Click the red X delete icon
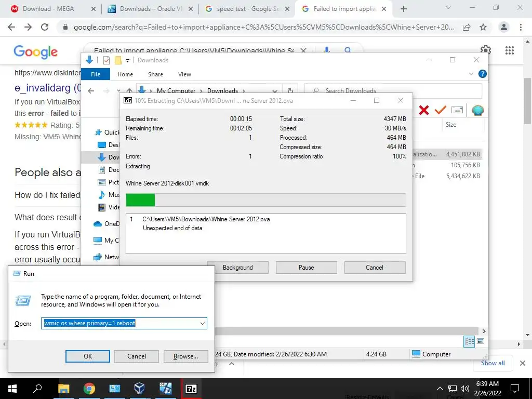 pos(424,110)
